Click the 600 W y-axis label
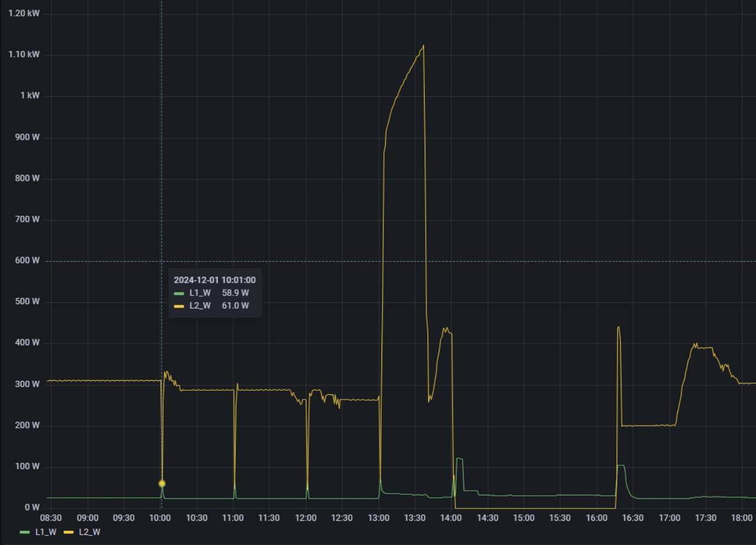Screen dimensions: 756x545 point(28,260)
